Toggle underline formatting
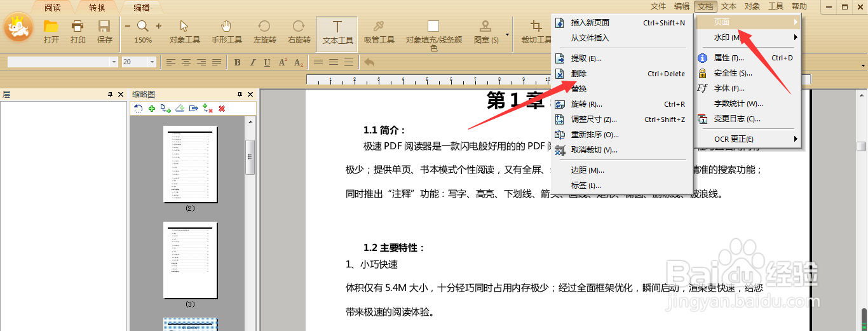The width and height of the screenshot is (868, 331). (267, 62)
